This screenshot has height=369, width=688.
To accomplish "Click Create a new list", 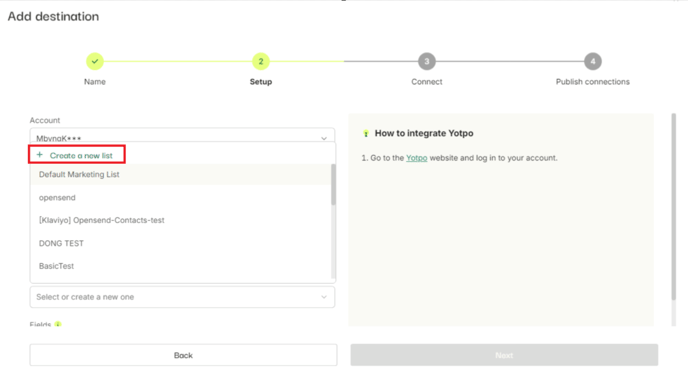I will (81, 155).
